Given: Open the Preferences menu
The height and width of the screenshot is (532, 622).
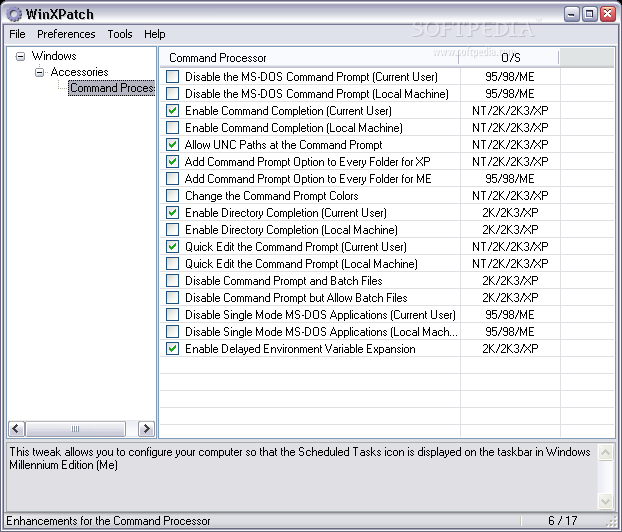Looking at the screenshot, I should coord(66,34).
